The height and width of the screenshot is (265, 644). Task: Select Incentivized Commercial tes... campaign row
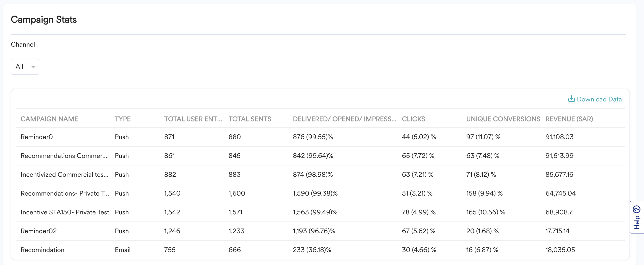point(64,175)
